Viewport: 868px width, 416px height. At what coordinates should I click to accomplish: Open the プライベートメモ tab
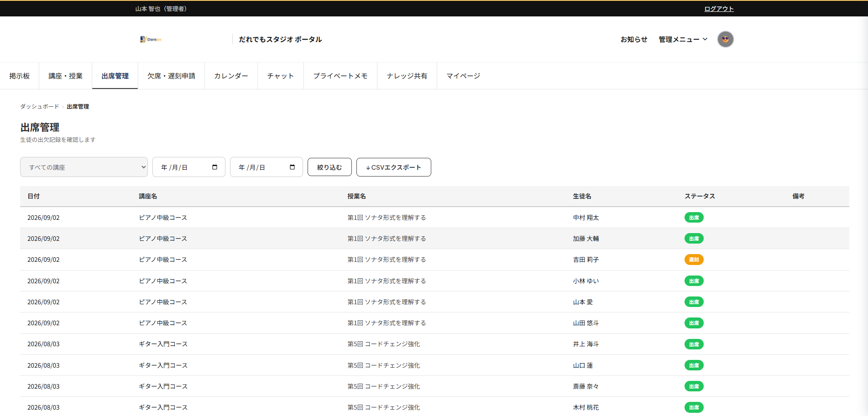coord(340,76)
